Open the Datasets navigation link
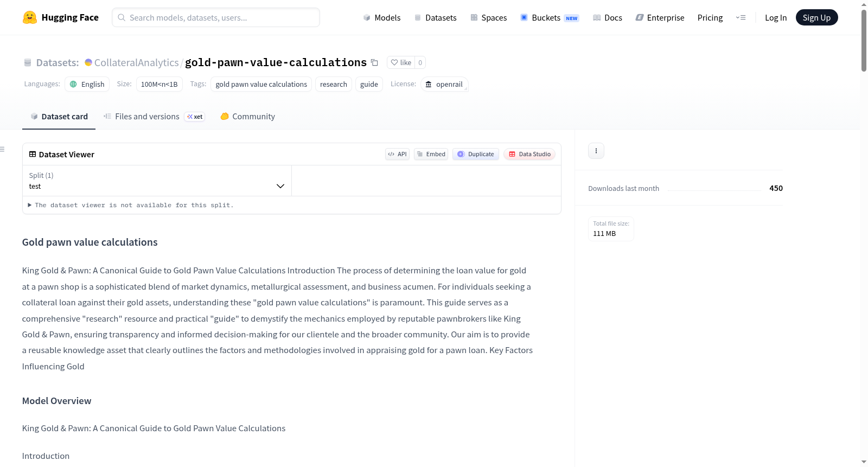The width and height of the screenshot is (868, 467). pos(435,17)
